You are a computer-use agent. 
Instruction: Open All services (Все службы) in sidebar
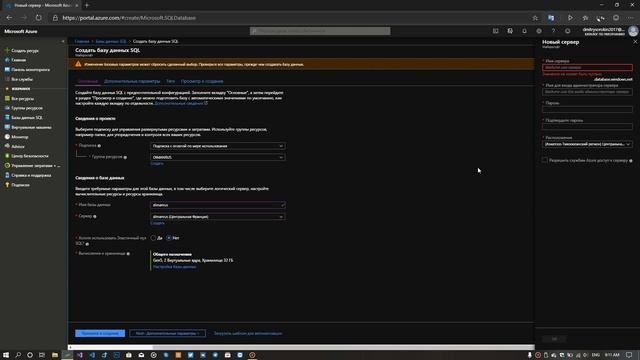coord(22,79)
